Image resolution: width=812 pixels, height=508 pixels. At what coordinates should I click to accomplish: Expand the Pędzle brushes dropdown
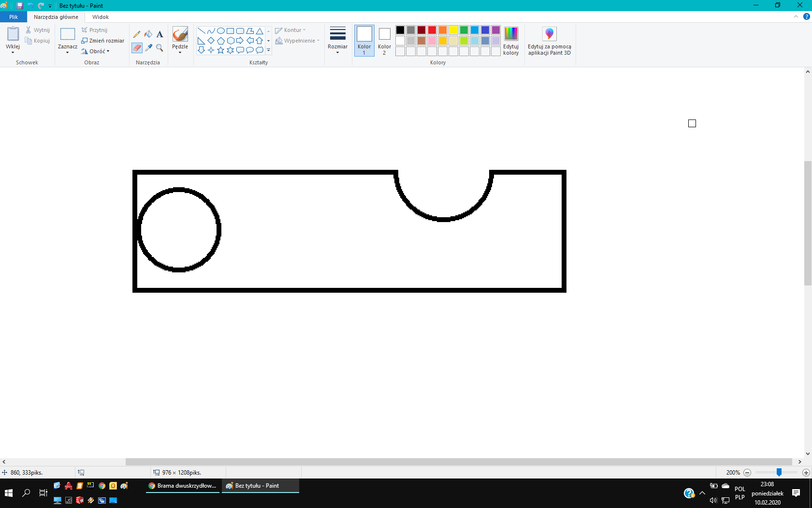tap(180, 50)
